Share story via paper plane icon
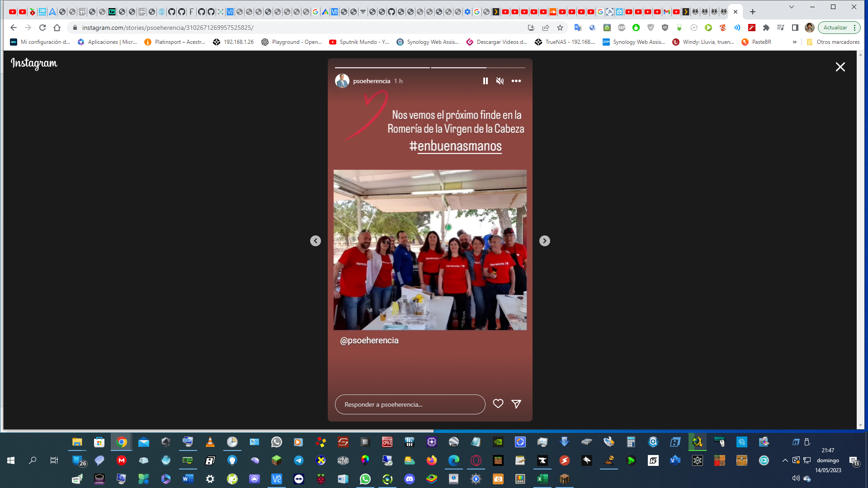This screenshot has height=488, width=868. 516,404
